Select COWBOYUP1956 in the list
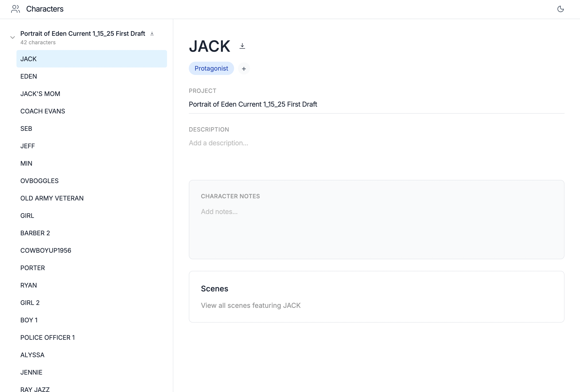Image resolution: width=580 pixels, height=392 pixels. 46,250
